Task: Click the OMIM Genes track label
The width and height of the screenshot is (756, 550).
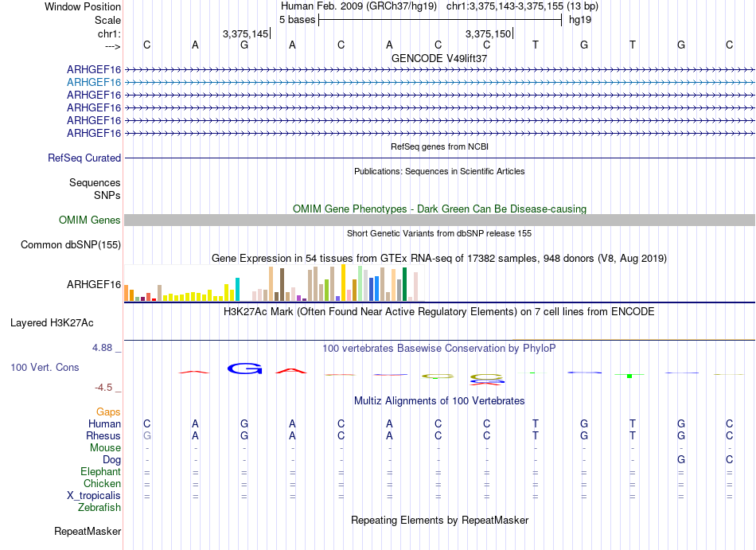Action: coord(89,220)
